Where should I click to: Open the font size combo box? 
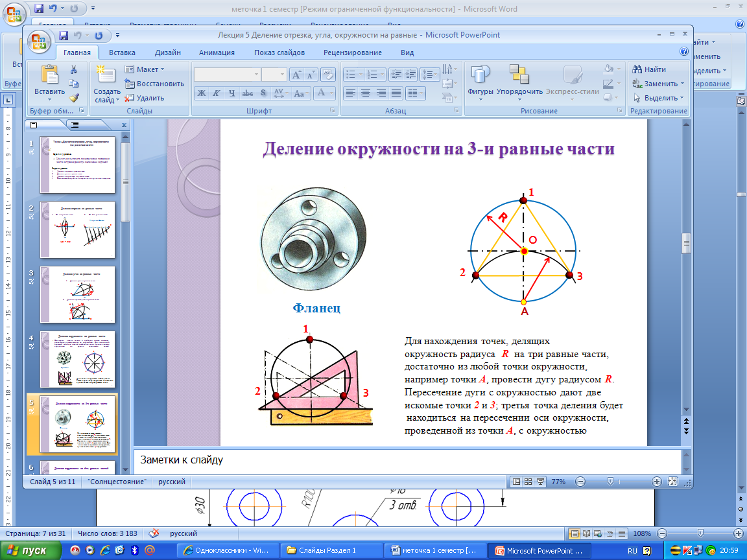[274, 75]
